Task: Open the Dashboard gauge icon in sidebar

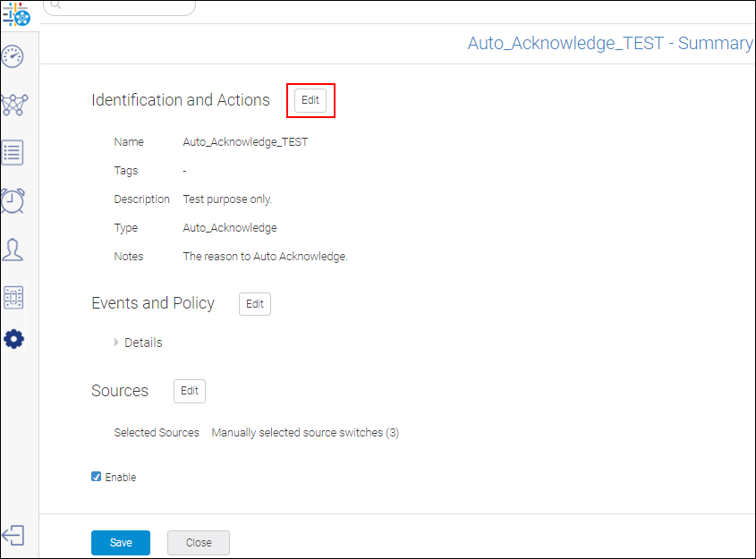Action: coord(13,57)
